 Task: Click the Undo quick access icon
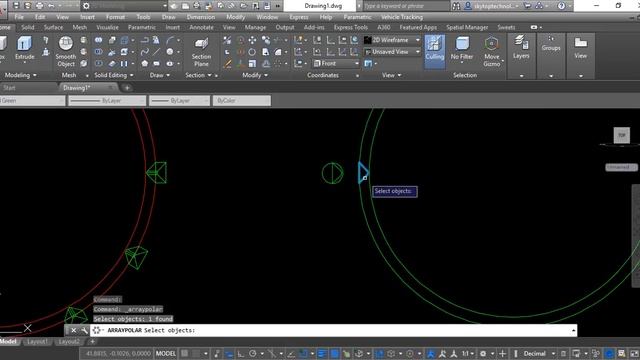point(51,6)
